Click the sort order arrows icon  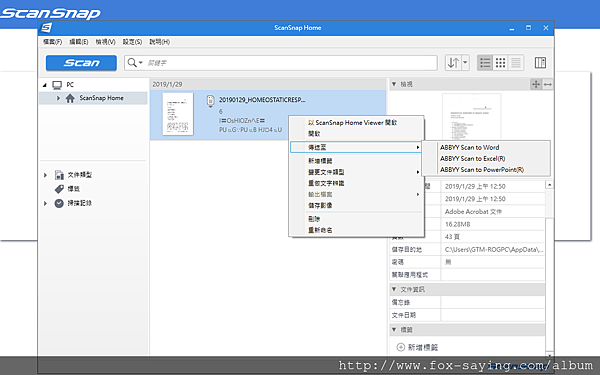coord(453,63)
